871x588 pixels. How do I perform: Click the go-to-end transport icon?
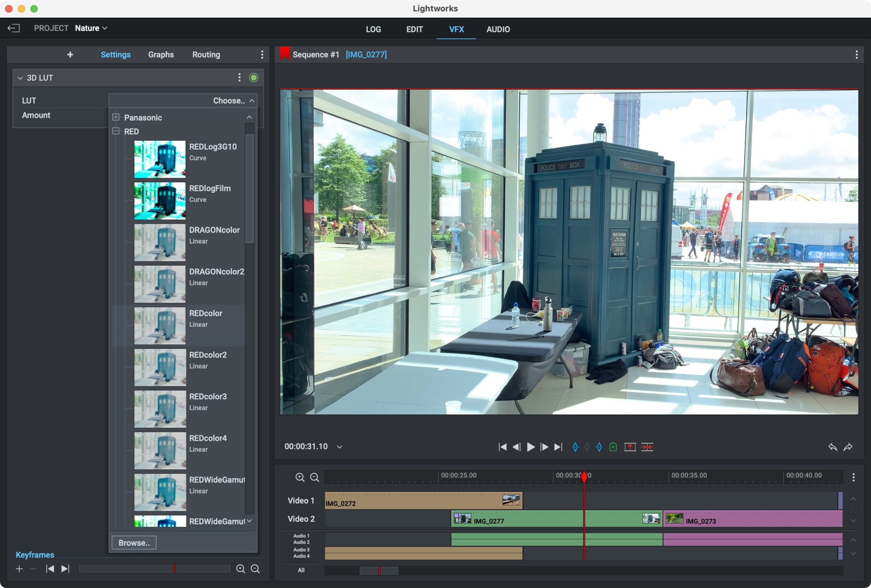coord(559,446)
